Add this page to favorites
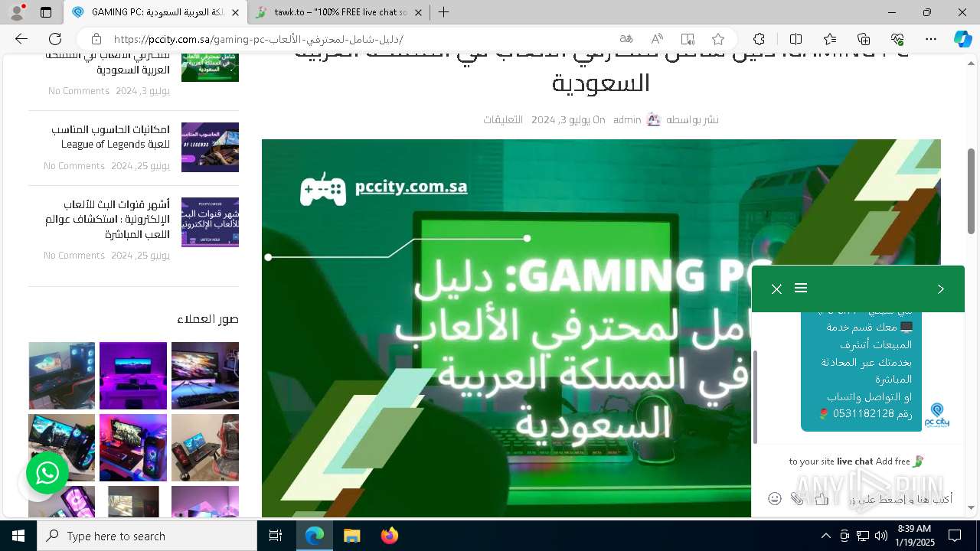Screen dimensions: 980x551 pos(718,39)
